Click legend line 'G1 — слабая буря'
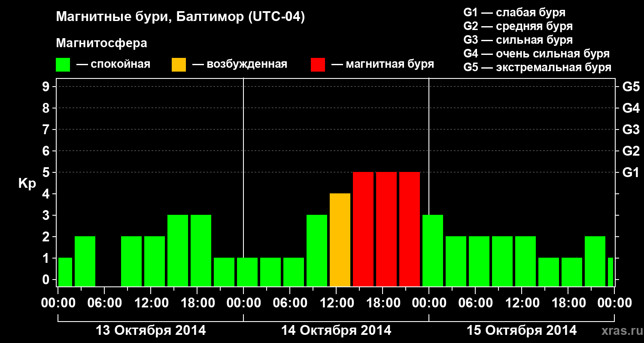This screenshot has height=343, width=644. pyautogui.click(x=514, y=12)
